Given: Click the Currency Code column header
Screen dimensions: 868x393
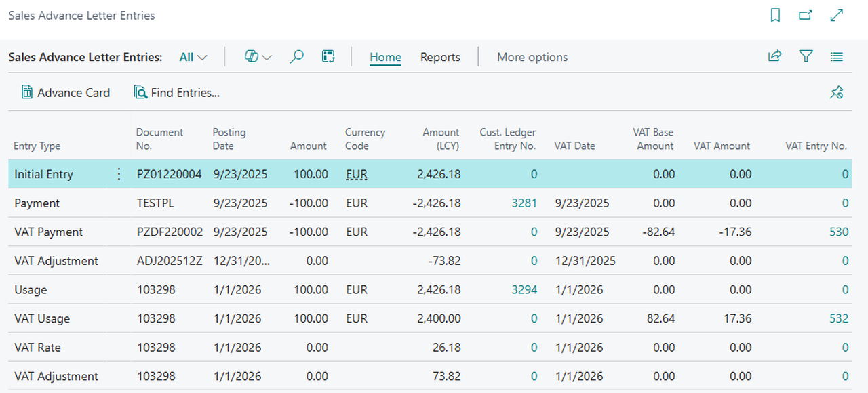Looking at the screenshot, I should coord(365,139).
